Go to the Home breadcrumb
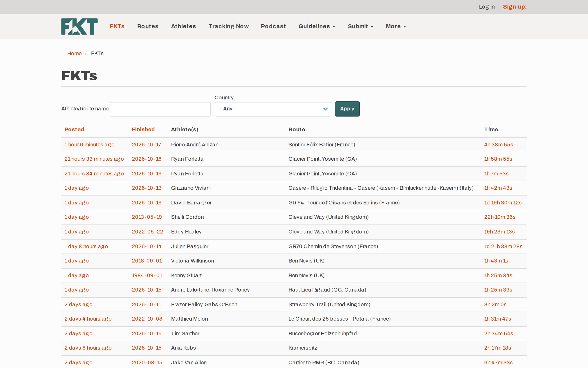Screen dimensions: 588x368 pos(74,54)
